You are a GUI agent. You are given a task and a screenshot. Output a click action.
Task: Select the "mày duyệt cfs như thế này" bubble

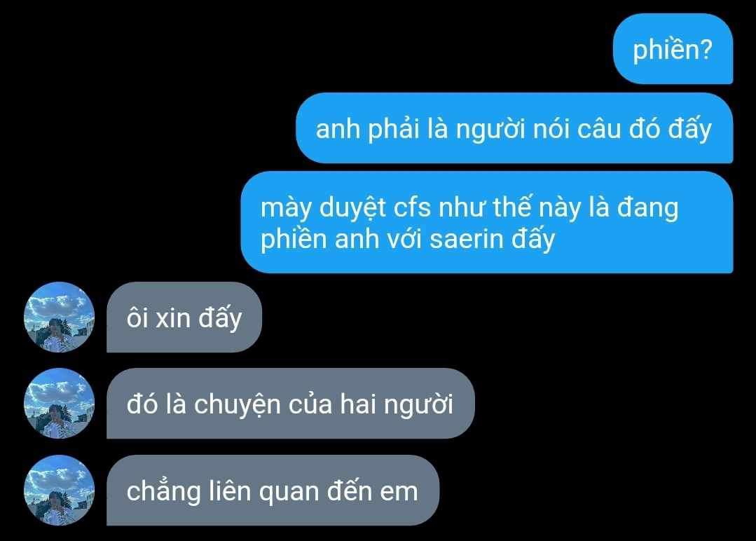487,222
